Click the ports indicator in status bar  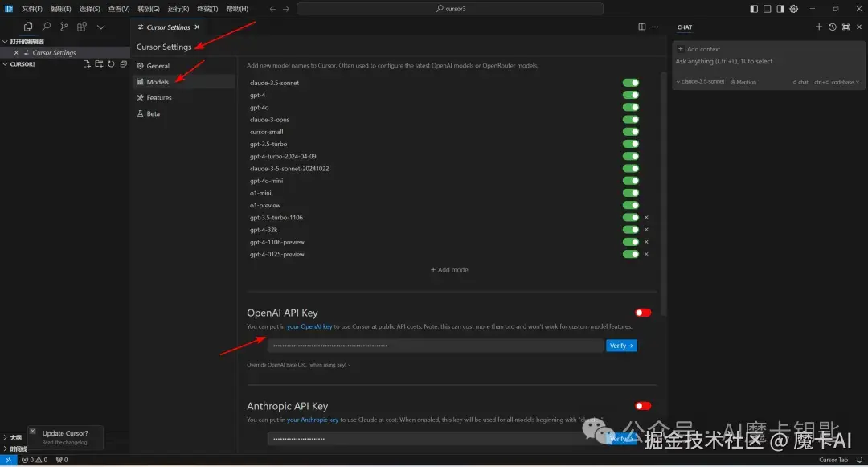click(x=62, y=460)
